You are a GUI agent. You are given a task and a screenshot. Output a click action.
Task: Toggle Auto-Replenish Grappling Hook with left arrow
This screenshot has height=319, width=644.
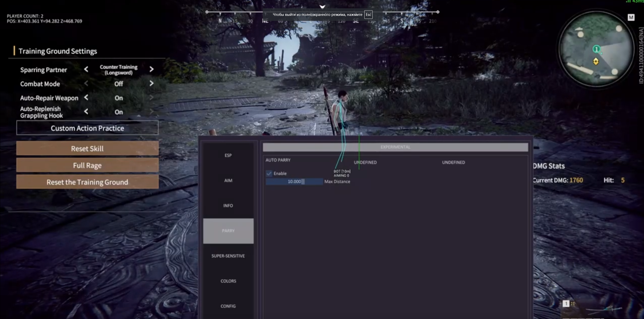click(x=86, y=111)
